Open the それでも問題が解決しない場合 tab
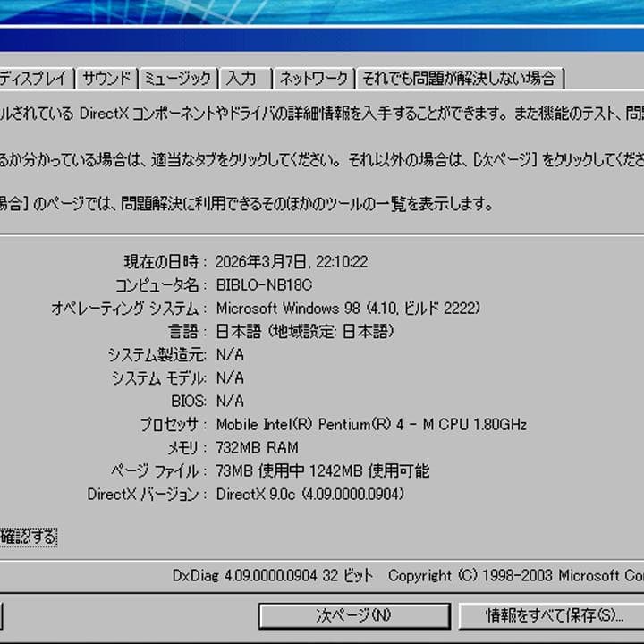 [460, 78]
